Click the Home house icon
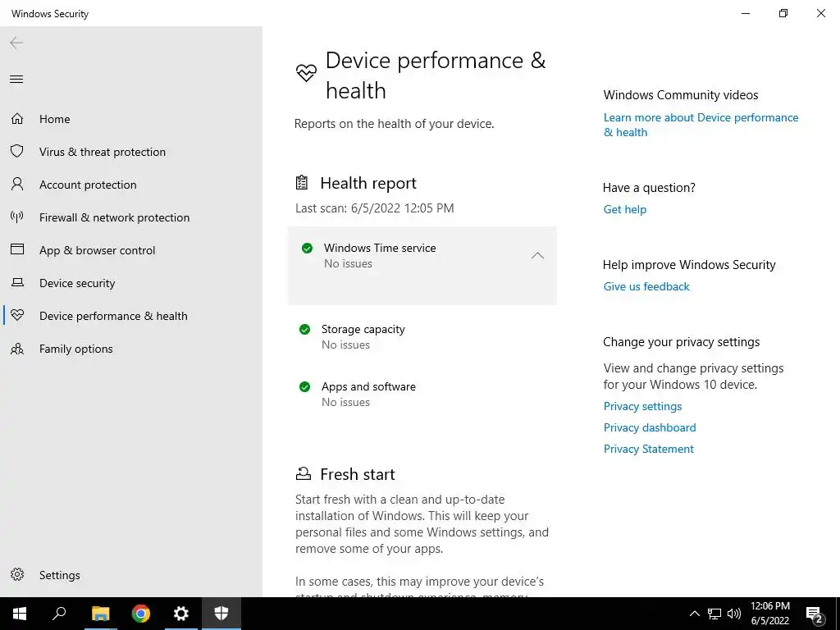This screenshot has width=840, height=630. 17,118
